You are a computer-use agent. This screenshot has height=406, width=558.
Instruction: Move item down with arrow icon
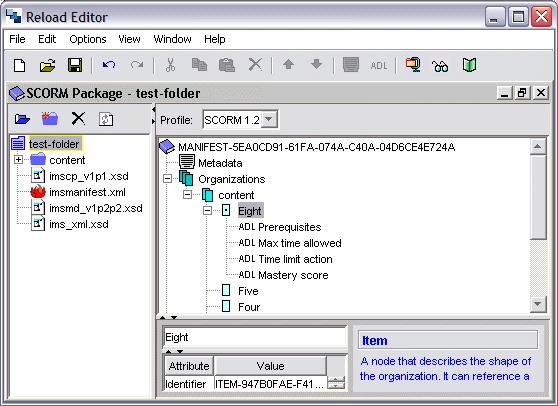[316, 64]
